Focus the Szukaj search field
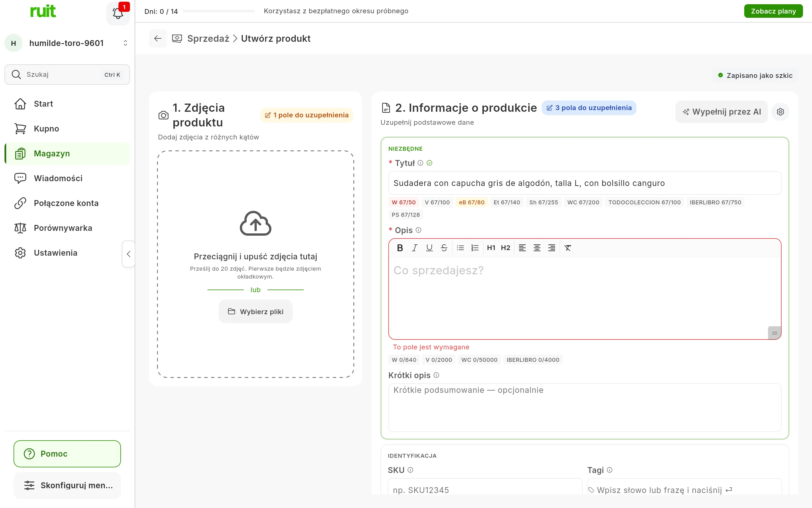This screenshot has height=508, width=812. pyautogui.click(x=67, y=75)
